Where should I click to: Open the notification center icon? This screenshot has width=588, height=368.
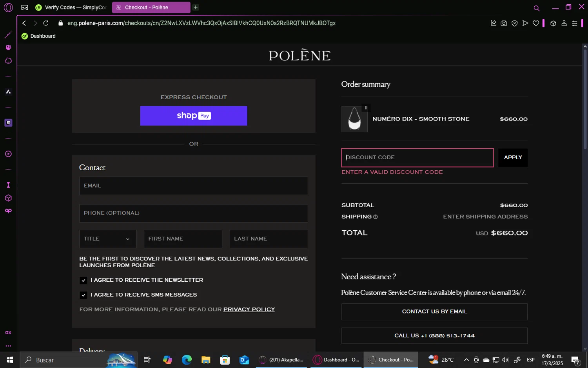point(575,360)
